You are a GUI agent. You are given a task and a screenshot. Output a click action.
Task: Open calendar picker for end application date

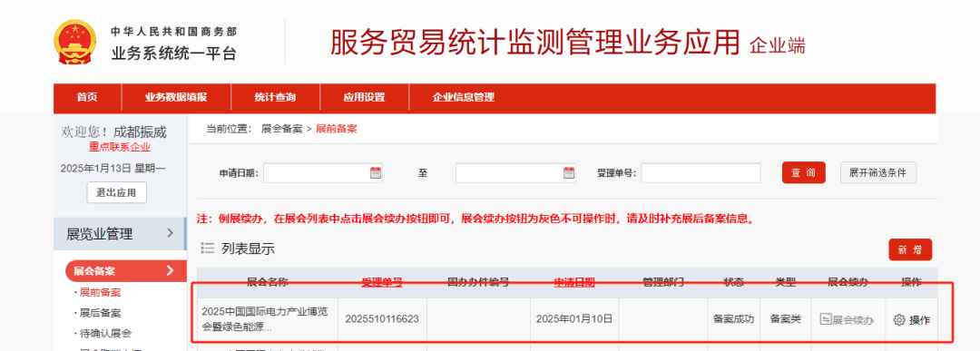(568, 173)
